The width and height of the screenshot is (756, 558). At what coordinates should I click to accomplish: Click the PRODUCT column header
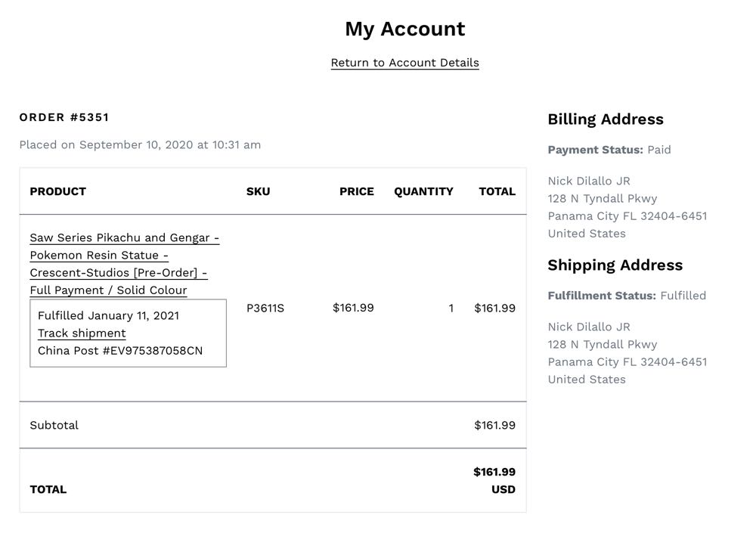click(57, 191)
